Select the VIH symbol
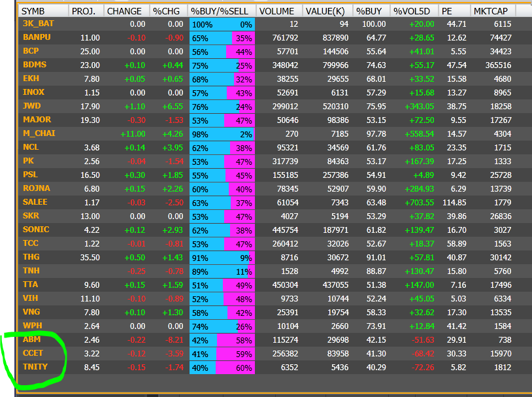The width and height of the screenshot is (532, 397). (30, 298)
